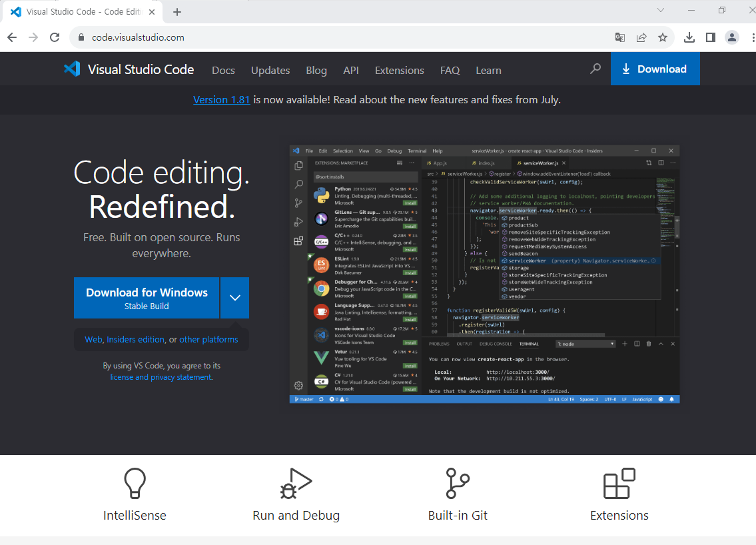Click the browser tab titled Visual Studio Code

[83, 12]
